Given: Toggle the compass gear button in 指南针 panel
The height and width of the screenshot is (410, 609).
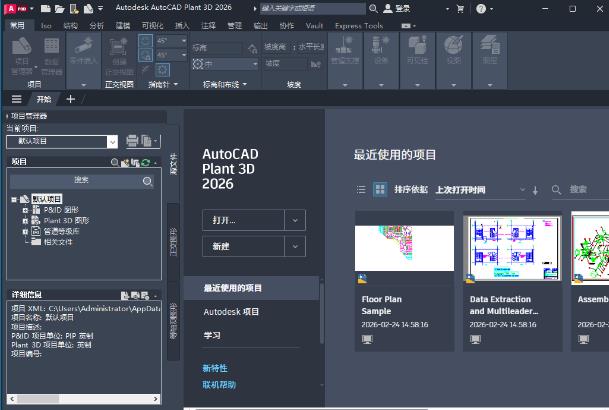Looking at the screenshot, I should [x=162, y=70].
